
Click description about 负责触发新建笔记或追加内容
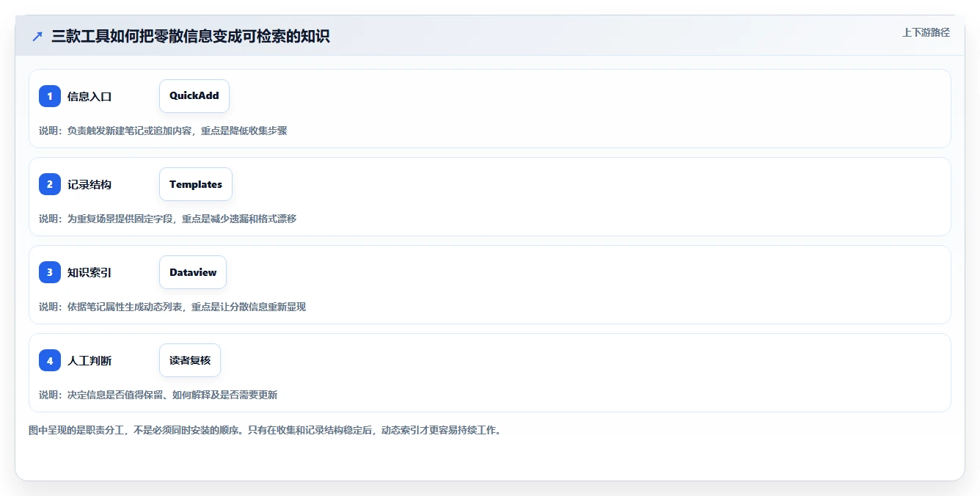click(x=163, y=131)
